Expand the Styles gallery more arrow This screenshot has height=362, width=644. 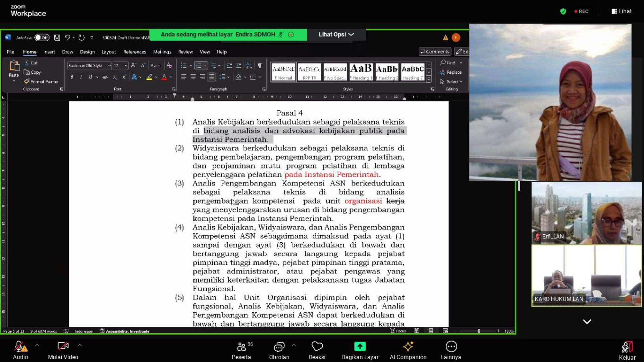(x=429, y=79)
